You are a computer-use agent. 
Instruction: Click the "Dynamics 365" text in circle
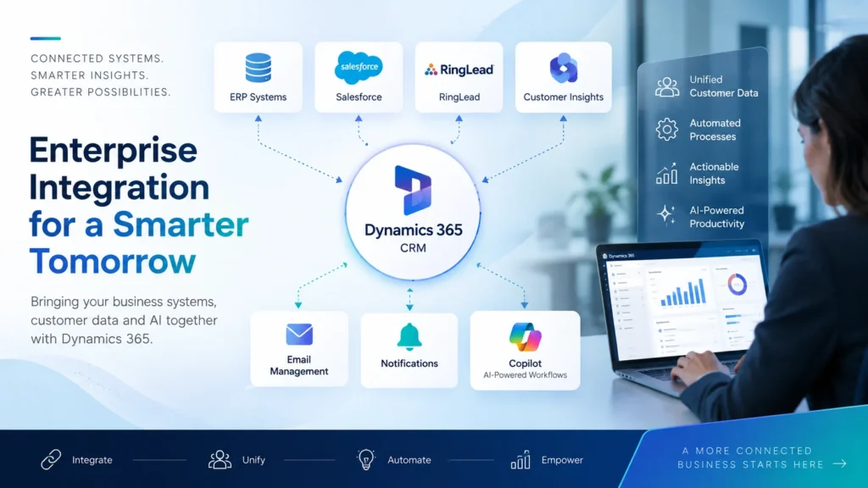tap(413, 230)
